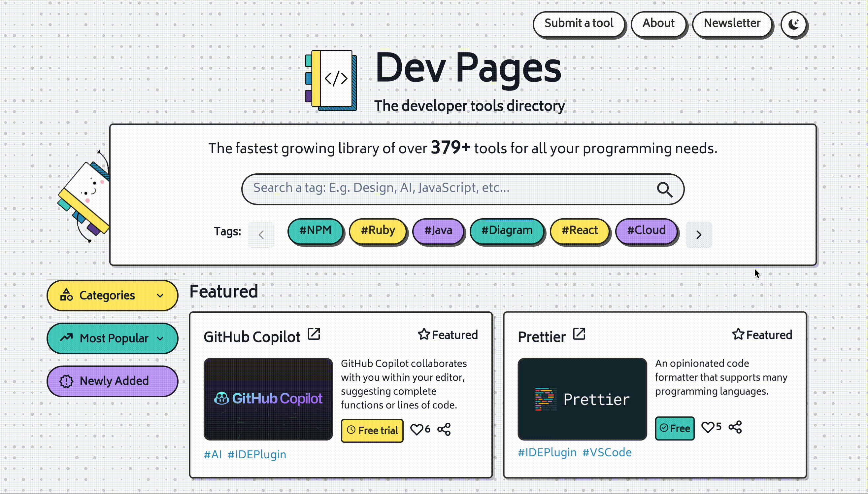The width and height of the screenshot is (868, 494).
Task: Open the Prettier thumbnail image
Action: [582, 399]
